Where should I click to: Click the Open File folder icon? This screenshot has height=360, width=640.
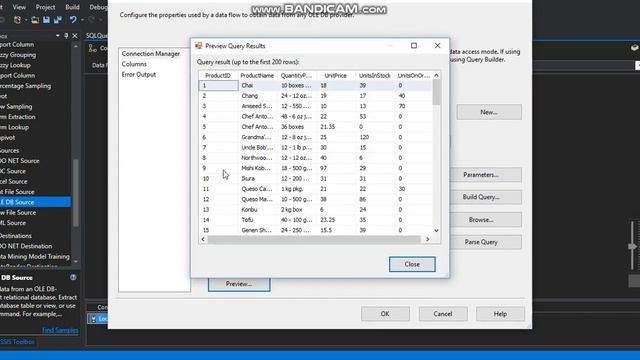[35, 20]
